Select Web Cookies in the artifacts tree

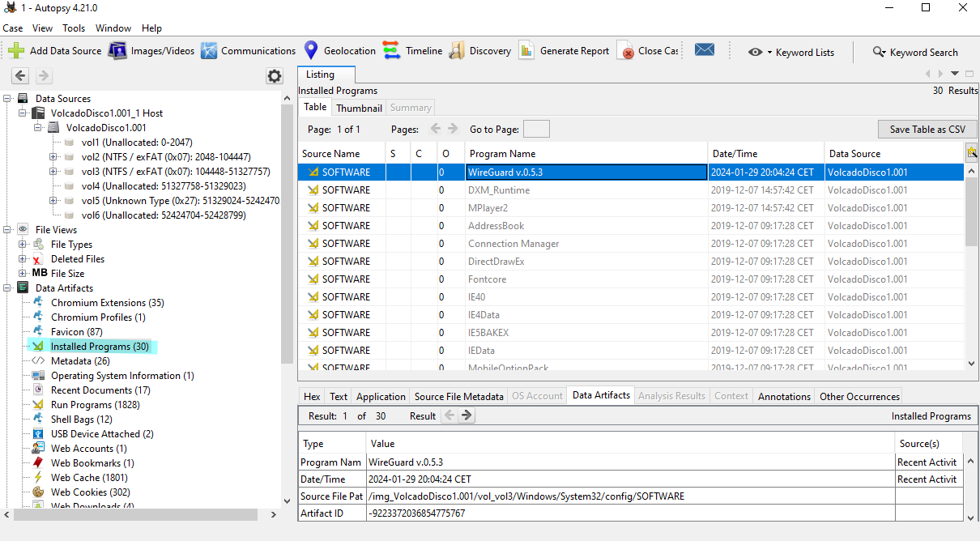(x=90, y=492)
